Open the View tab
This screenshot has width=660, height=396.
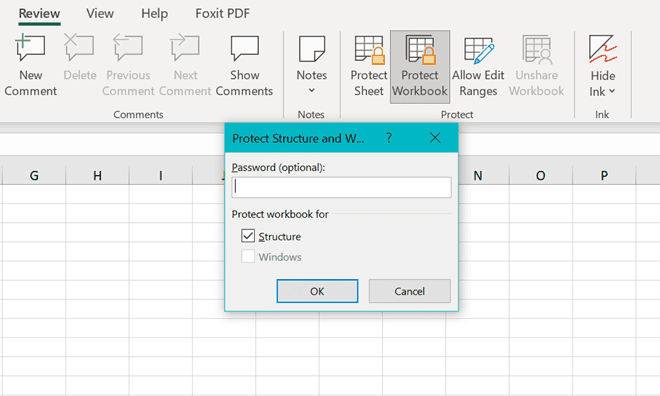click(100, 13)
